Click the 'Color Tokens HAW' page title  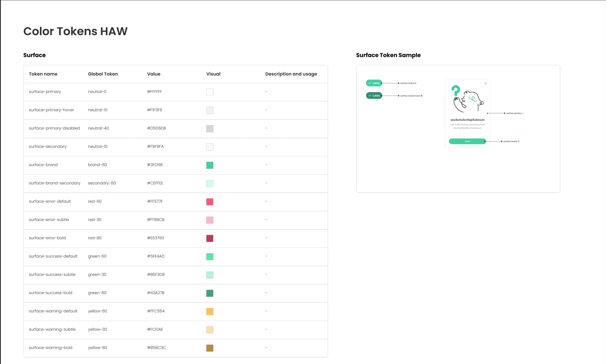75,31
